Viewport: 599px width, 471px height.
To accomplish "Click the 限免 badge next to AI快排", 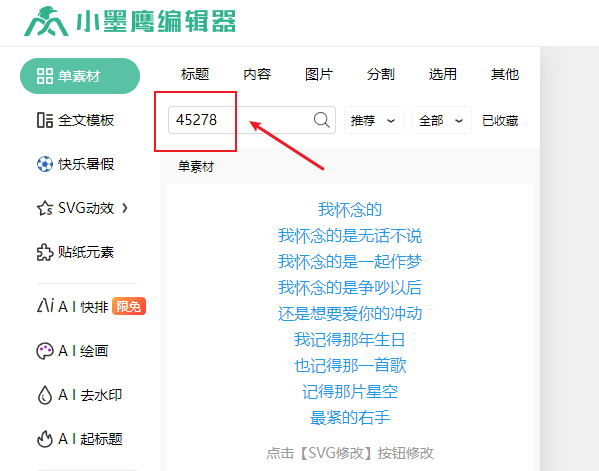I will click(129, 306).
